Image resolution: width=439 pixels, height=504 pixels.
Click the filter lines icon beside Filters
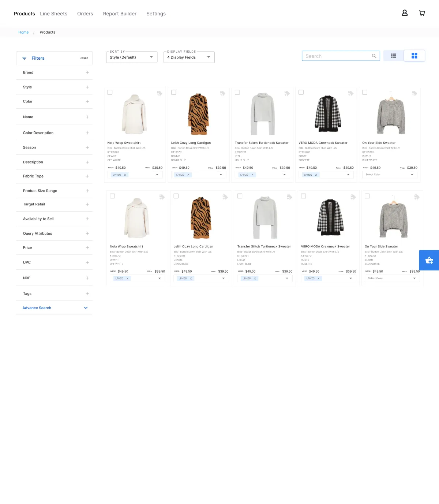point(24,58)
